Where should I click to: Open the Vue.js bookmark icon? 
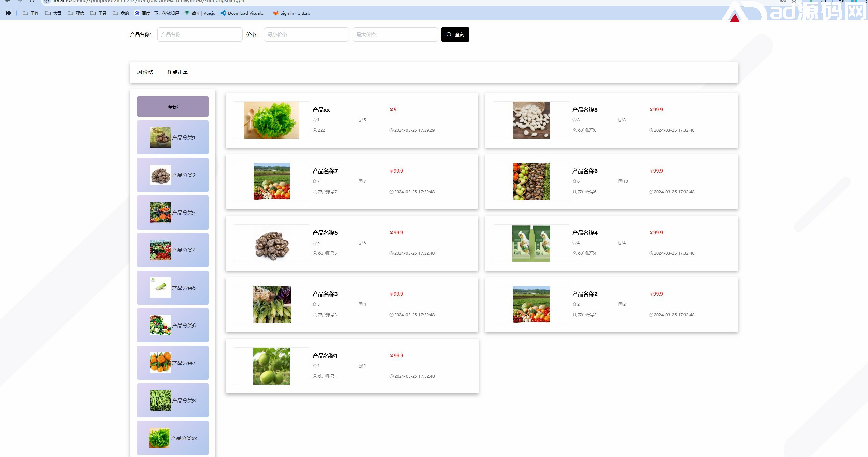tap(187, 13)
